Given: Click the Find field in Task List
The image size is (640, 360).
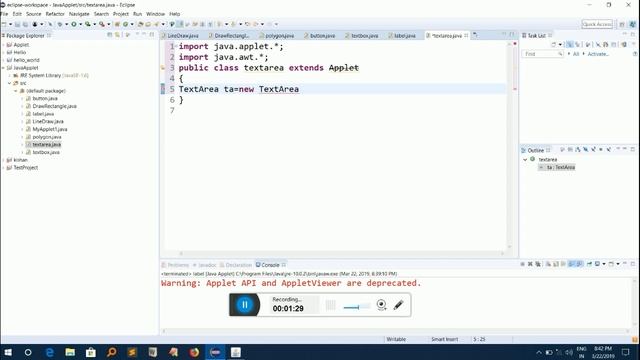Looking at the screenshot, I should [x=542, y=54].
